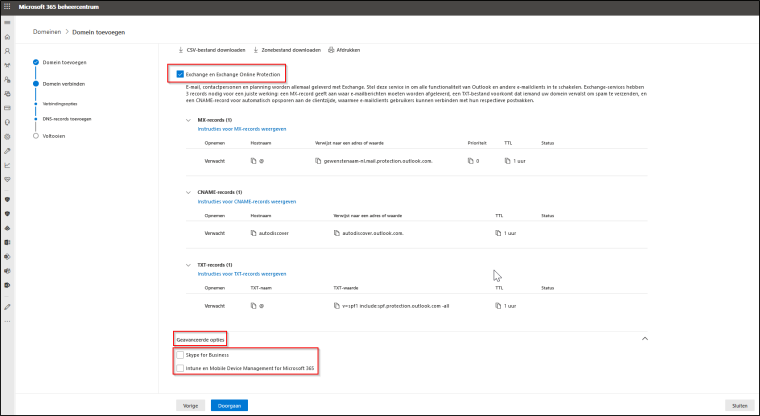Enable Intune en Mobile Device Management checkbox
This screenshot has height=416, width=760.
click(x=180, y=368)
